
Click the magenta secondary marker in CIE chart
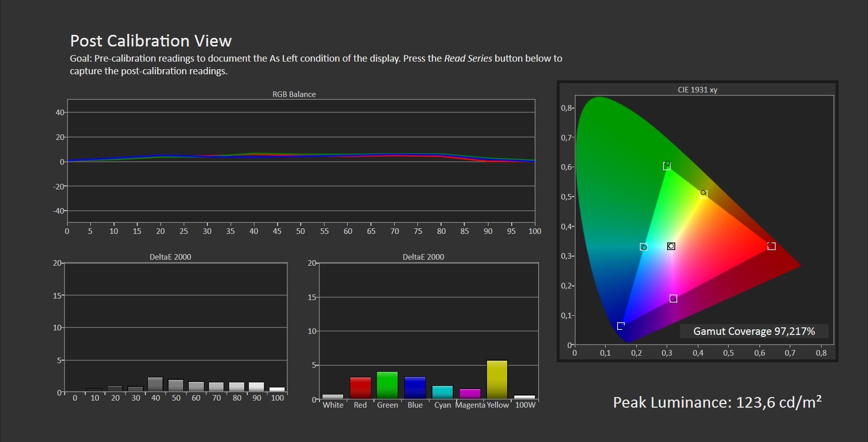(x=673, y=299)
